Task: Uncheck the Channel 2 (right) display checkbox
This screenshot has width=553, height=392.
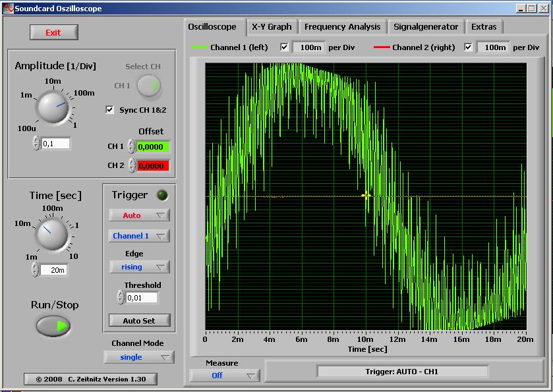Action: [469, 47]
